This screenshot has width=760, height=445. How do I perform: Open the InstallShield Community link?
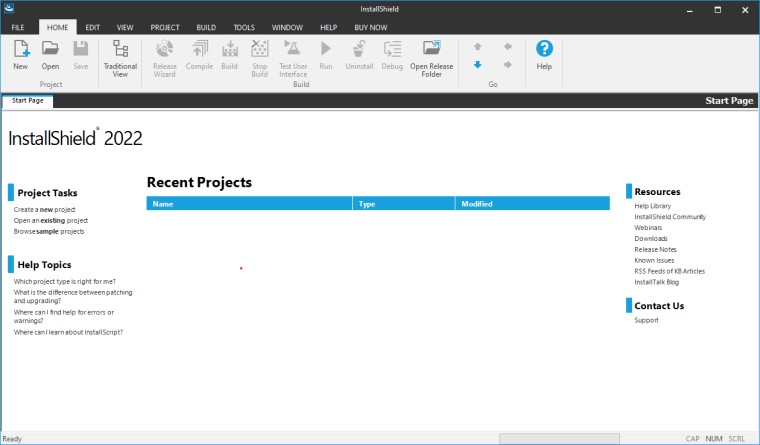pos(670,217)
